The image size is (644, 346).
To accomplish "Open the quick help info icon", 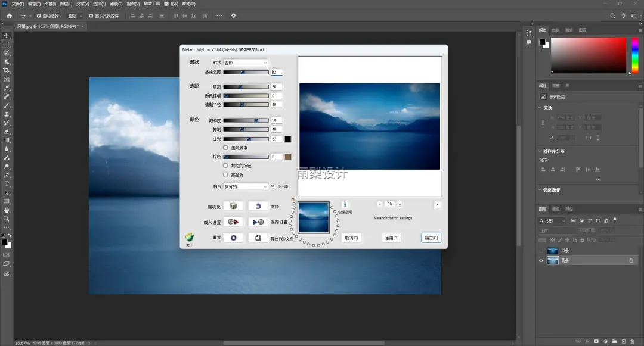I will point(345,205).
